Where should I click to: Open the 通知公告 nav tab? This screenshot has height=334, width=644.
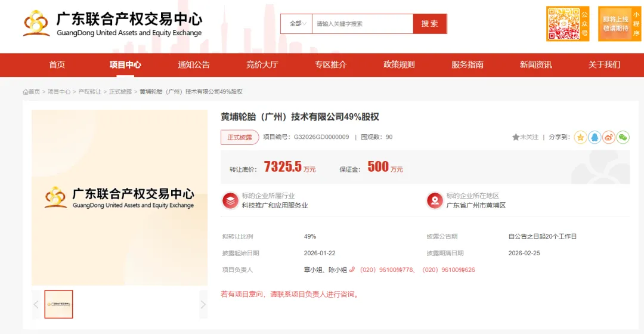coord(194,64)
